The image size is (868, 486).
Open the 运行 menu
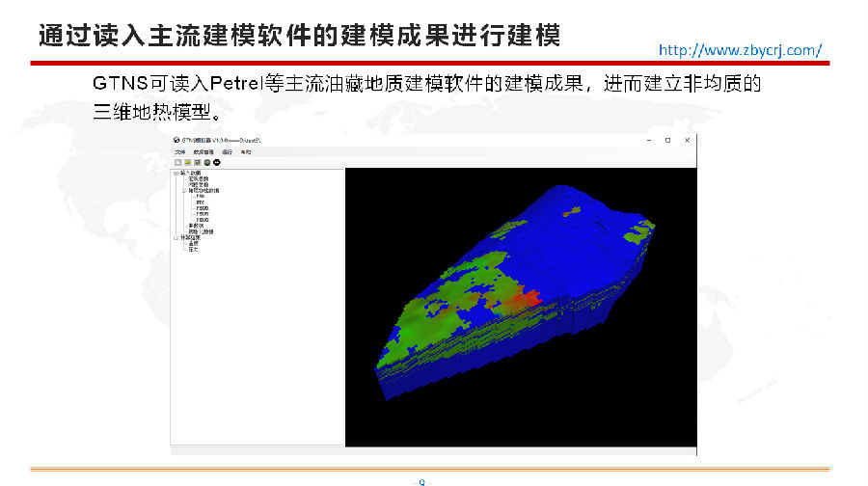point(228,151)
